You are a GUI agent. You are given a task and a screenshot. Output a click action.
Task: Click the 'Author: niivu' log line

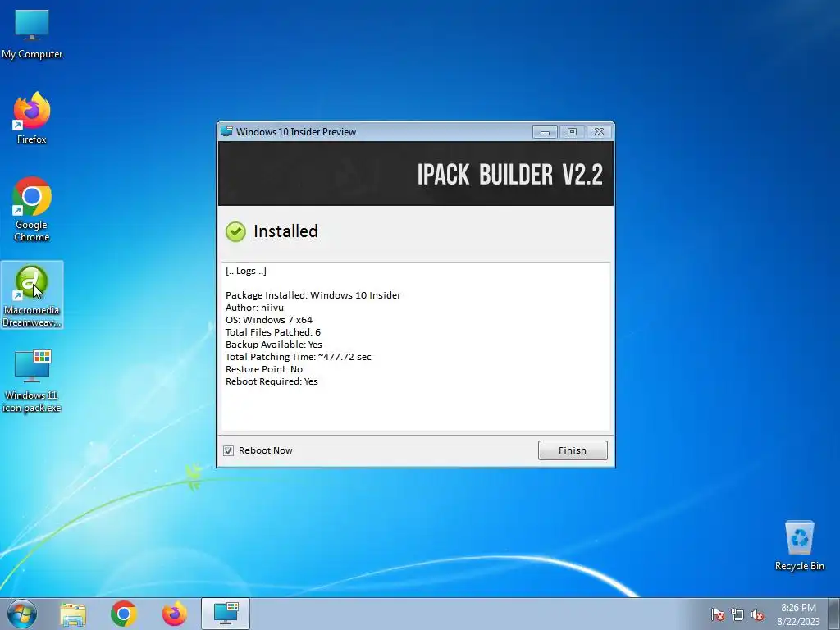[254, 308]
